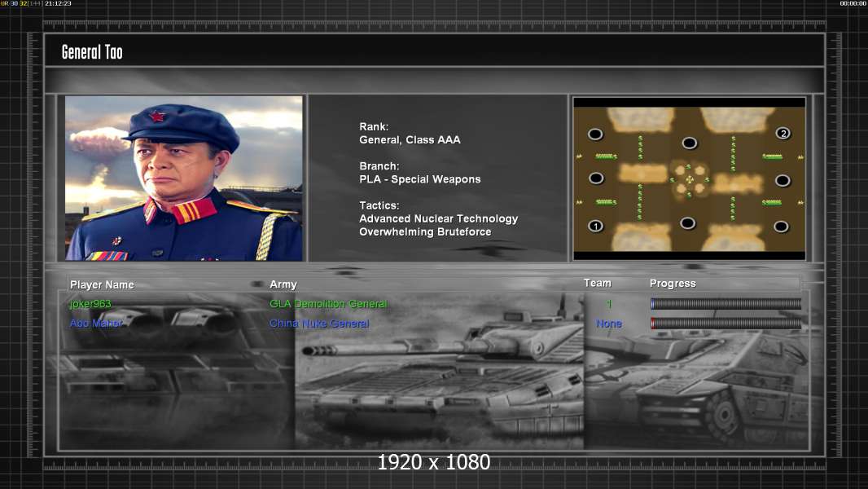Select the empty start slot at the map's middle-right edge
This screenshot has height=489, width=868.
coord(783,180)
